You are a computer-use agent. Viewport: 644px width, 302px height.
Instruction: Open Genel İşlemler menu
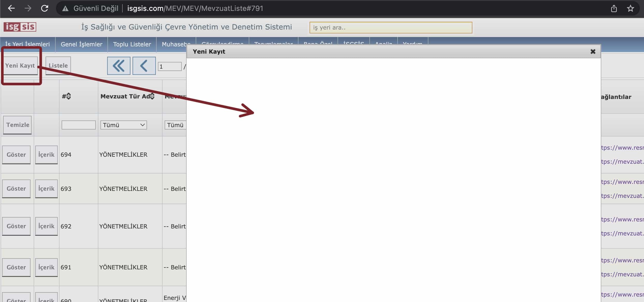(82, 44)
